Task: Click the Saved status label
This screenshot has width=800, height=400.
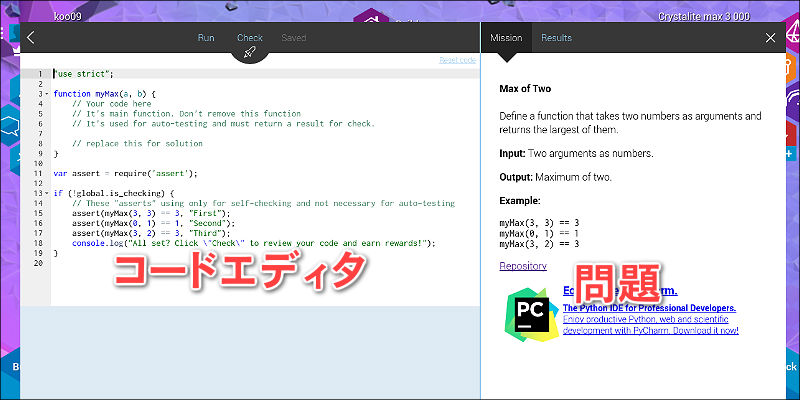Action: pyautogui.click(x=294, y=38)
